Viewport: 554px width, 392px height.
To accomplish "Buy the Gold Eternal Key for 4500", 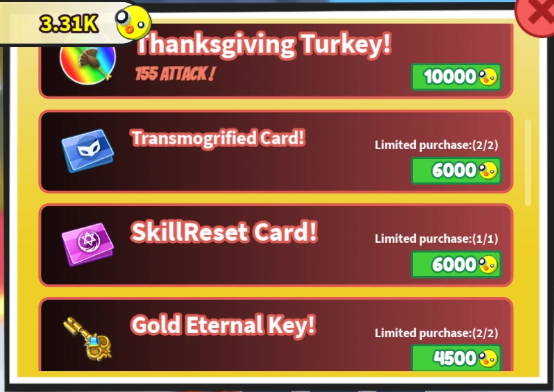I will click(456, 358).
